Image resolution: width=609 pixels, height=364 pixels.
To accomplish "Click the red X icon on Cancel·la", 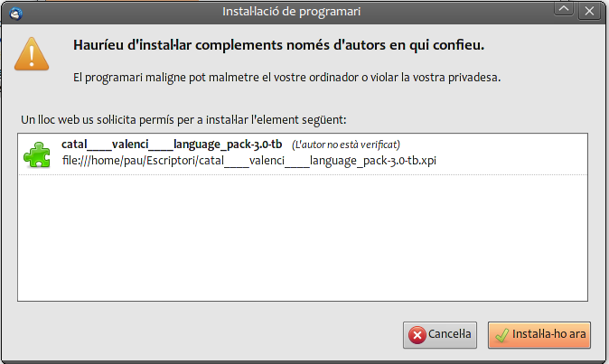I will tap(417, 335).
